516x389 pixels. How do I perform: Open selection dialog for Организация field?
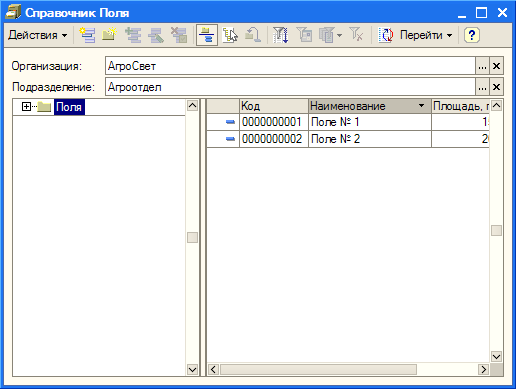click(482, 66)
